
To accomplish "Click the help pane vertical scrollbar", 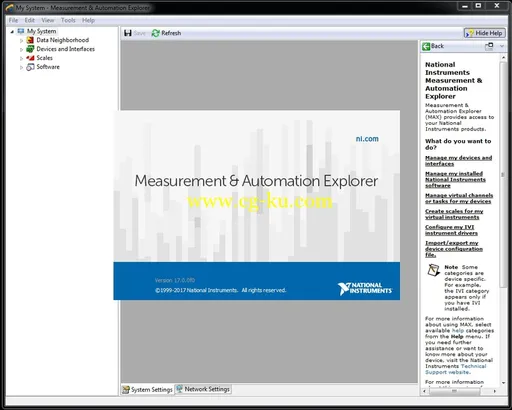I will (x=503, y=173).
